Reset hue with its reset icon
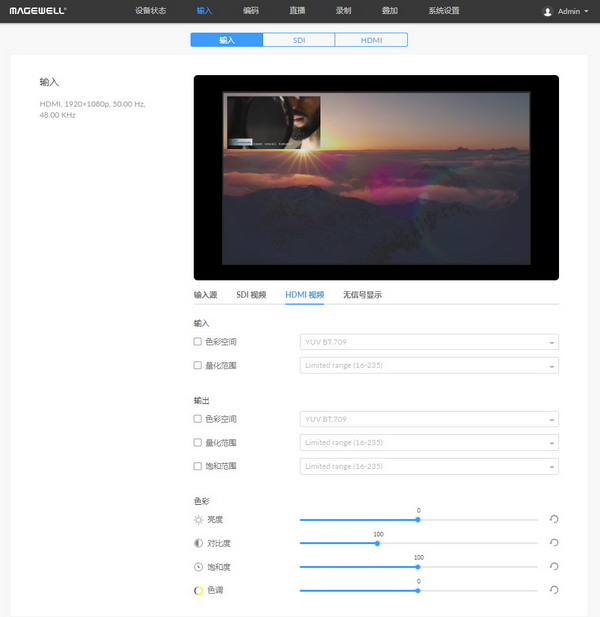This screenshot has height=617, width=600. [553, 590]
